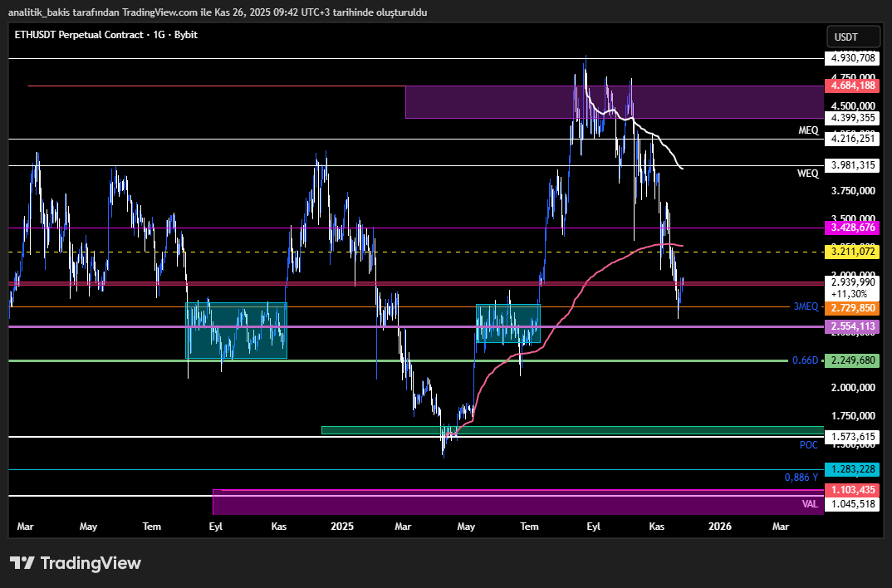This screenshot has height=588, width=892.
Task: Click the USDT currency button
Action: (853, 37)
